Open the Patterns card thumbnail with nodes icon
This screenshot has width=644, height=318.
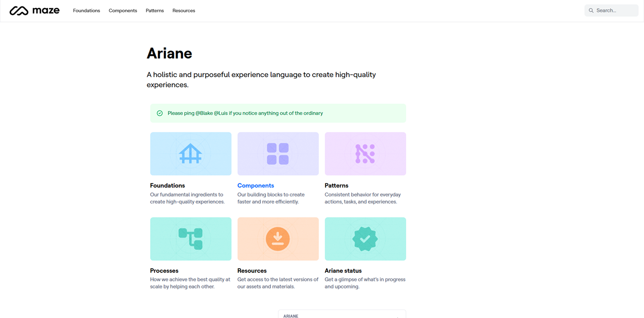pos(365,154)
